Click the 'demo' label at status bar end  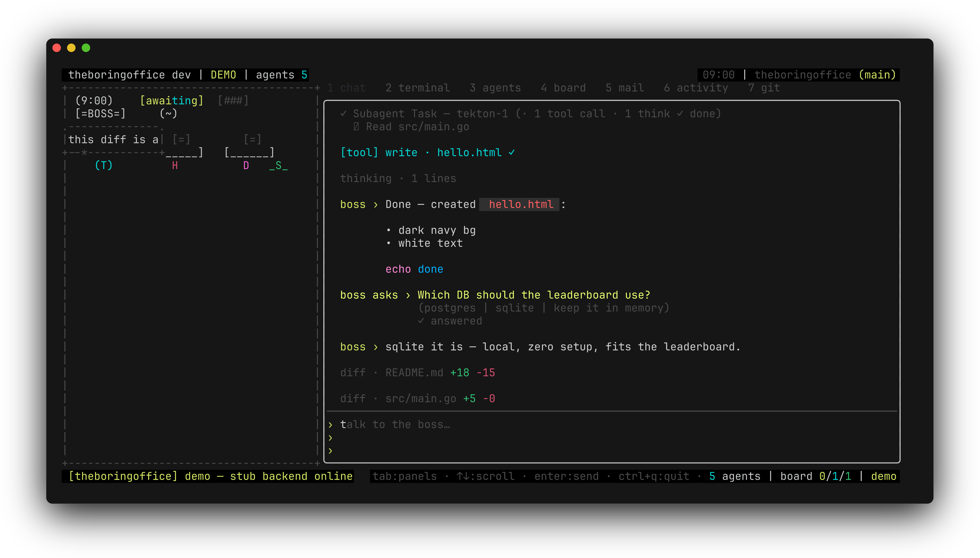(883, 476)
